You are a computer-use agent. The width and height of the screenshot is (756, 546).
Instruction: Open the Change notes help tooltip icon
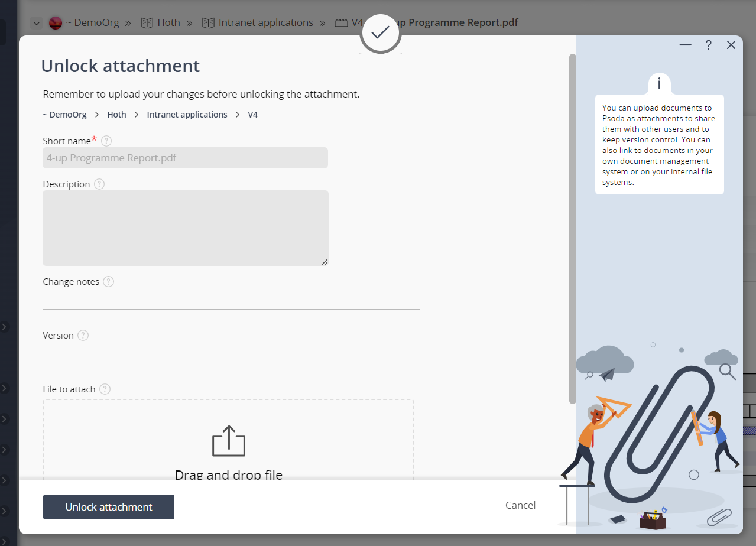[108, 282]
